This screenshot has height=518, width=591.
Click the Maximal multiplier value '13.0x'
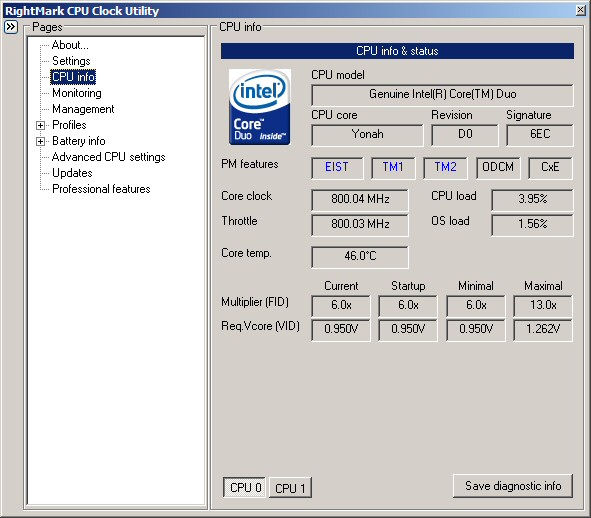tap(543, 306)
